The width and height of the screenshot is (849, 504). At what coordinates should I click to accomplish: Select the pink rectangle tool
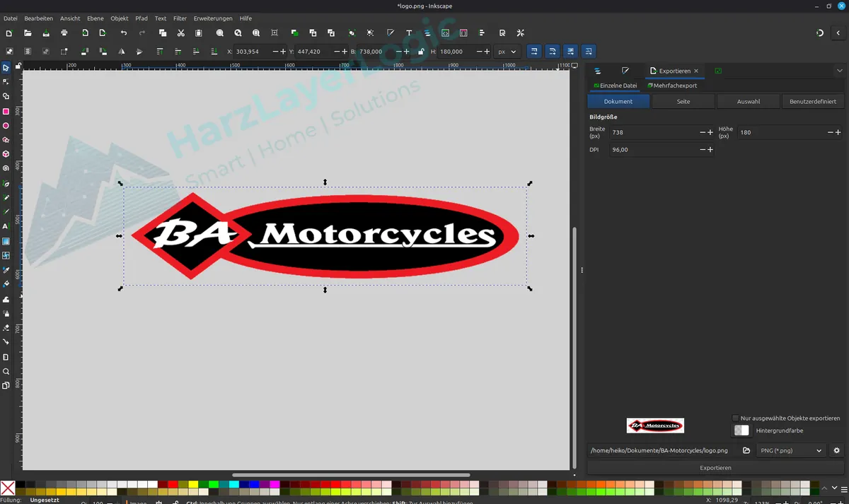coord(6,111)
